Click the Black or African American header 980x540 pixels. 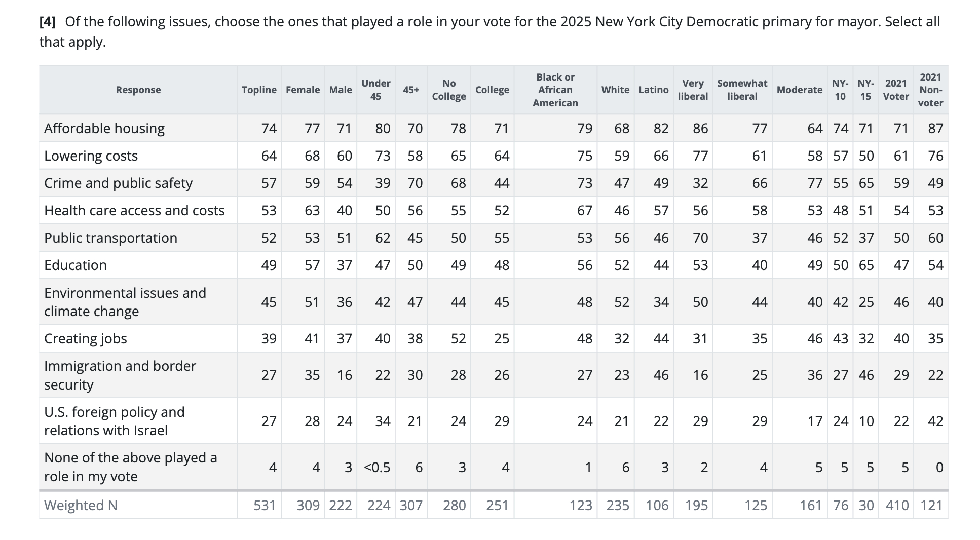(555, 90)
